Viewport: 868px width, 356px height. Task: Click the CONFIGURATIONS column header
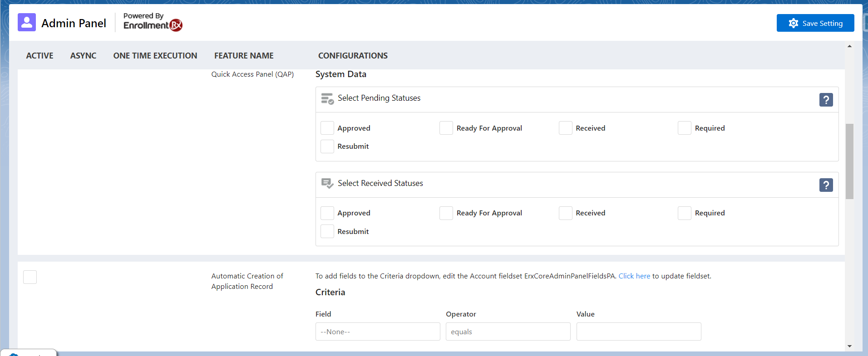tap(353, 56)
